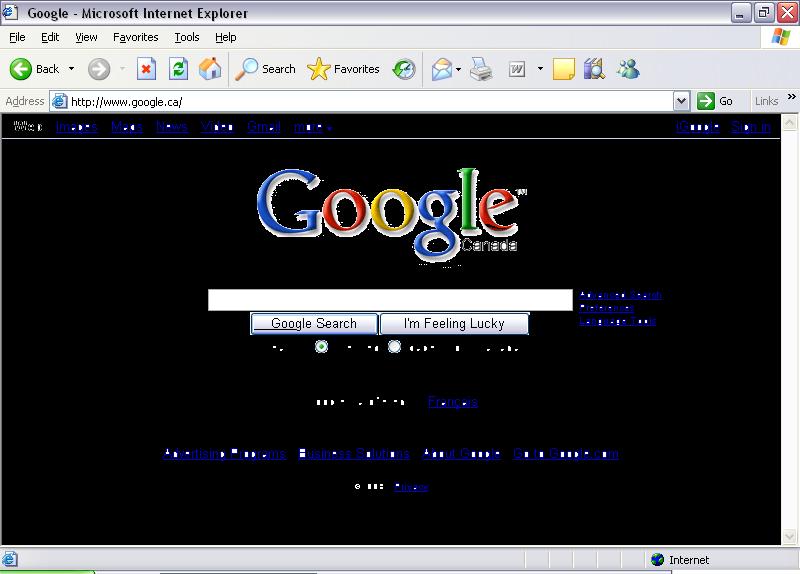Expand Links toolbar chevron
Screen dimensions: 800x574
[791, 97]
